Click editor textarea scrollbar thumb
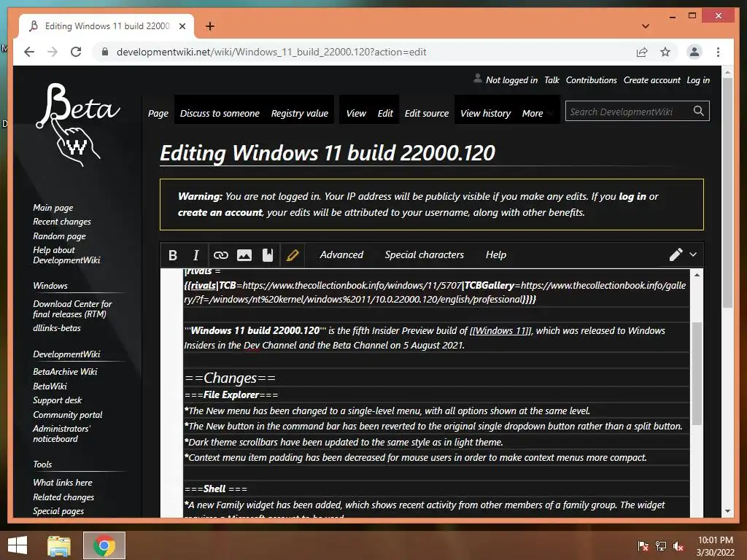Screen dimensions: 747x560 [x=697, y=373]
